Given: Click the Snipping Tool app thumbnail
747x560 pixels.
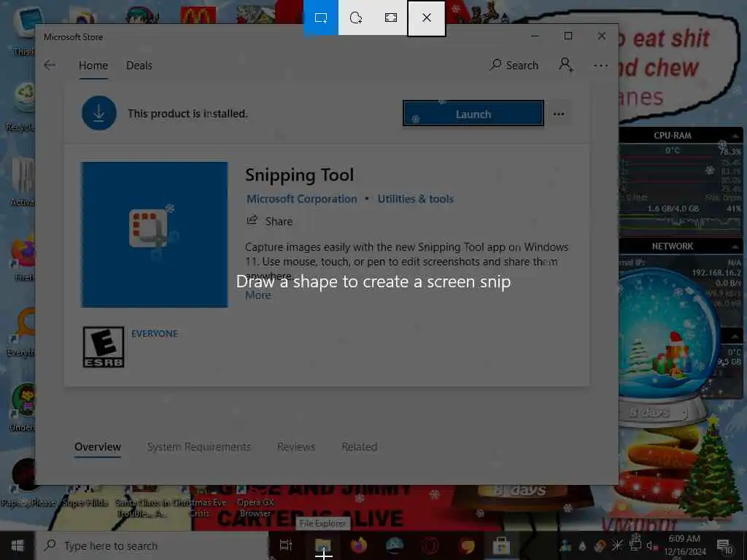Looking at the screenshot, I should [x=155, y=235].
